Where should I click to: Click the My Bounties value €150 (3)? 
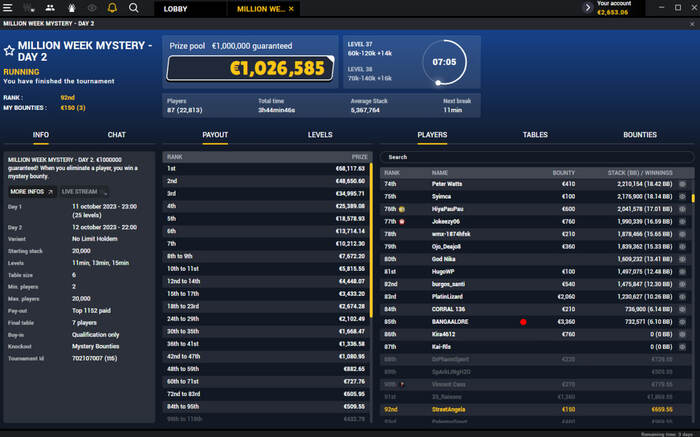73,108
